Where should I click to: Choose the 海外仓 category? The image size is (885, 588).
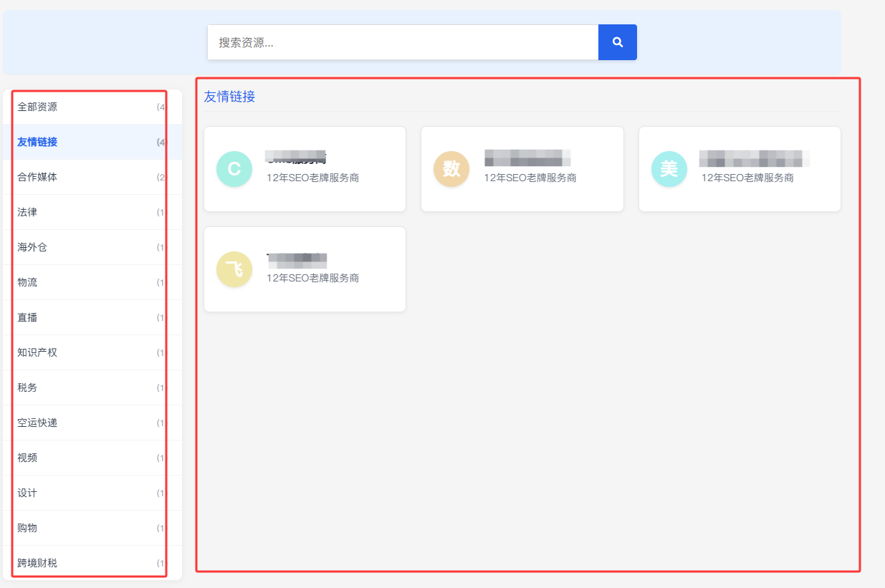click(92, 247)
